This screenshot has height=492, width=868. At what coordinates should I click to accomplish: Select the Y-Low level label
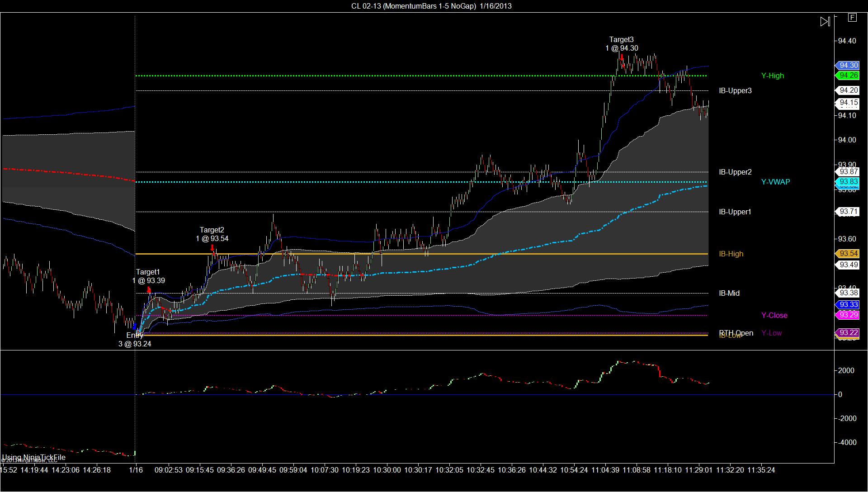[771, 333]
